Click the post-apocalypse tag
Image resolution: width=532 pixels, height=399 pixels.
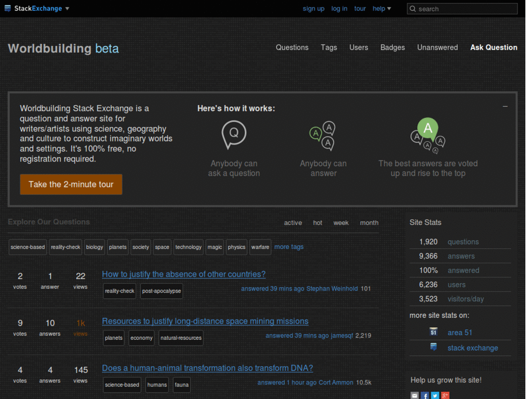point(162,291)
